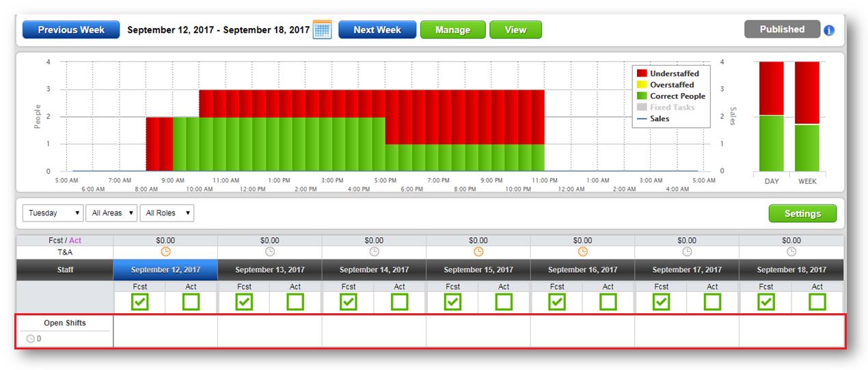
Task: Click the Understaffed red legend swatch
Action: coord(642,74)
